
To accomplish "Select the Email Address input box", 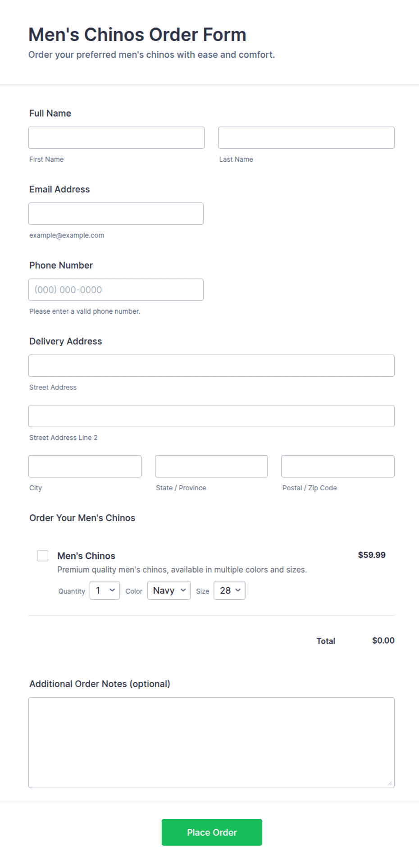I will [x=116, y=214].
